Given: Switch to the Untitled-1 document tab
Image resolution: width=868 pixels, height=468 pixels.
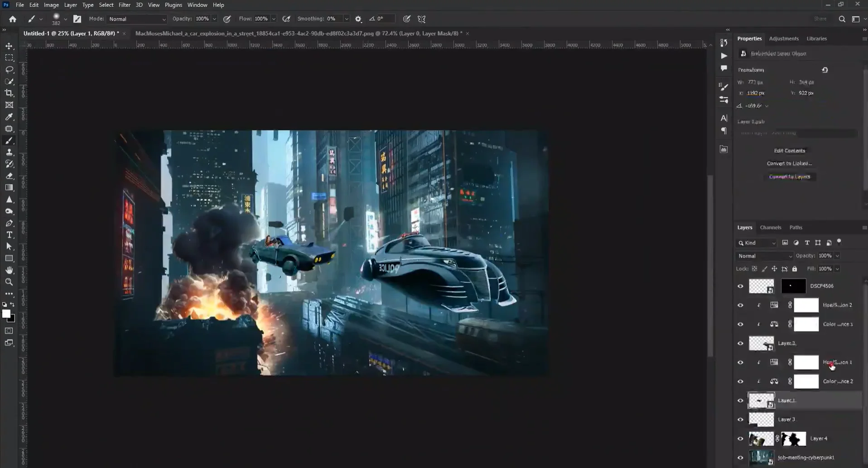Looking at the screenshot, I should tap(71, 33).
